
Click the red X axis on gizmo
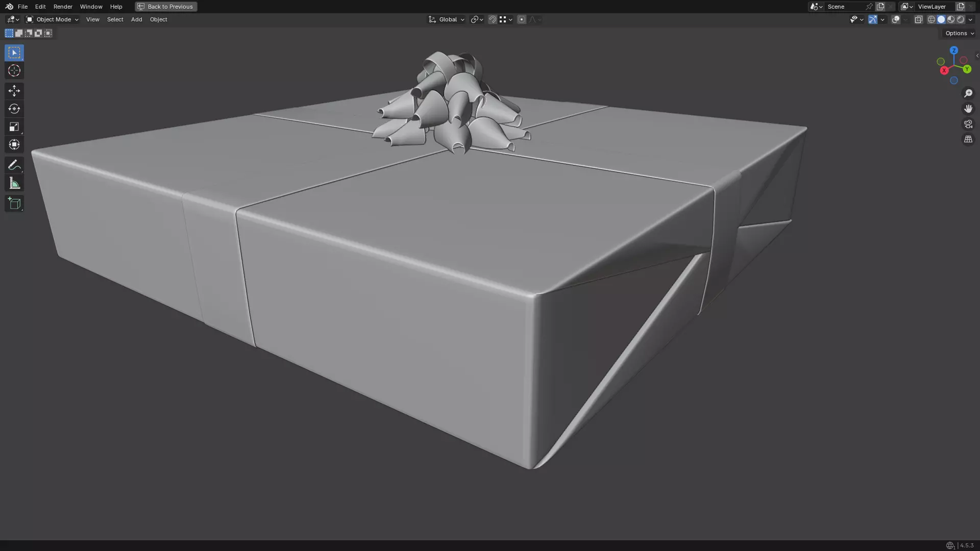[x=944, y=70]
